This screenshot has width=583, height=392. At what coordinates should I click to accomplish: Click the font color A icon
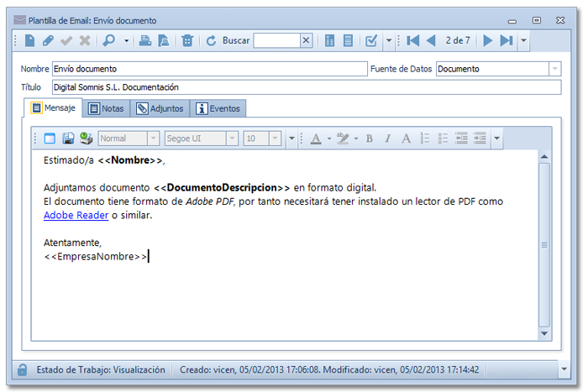click(x=316, y=139)
